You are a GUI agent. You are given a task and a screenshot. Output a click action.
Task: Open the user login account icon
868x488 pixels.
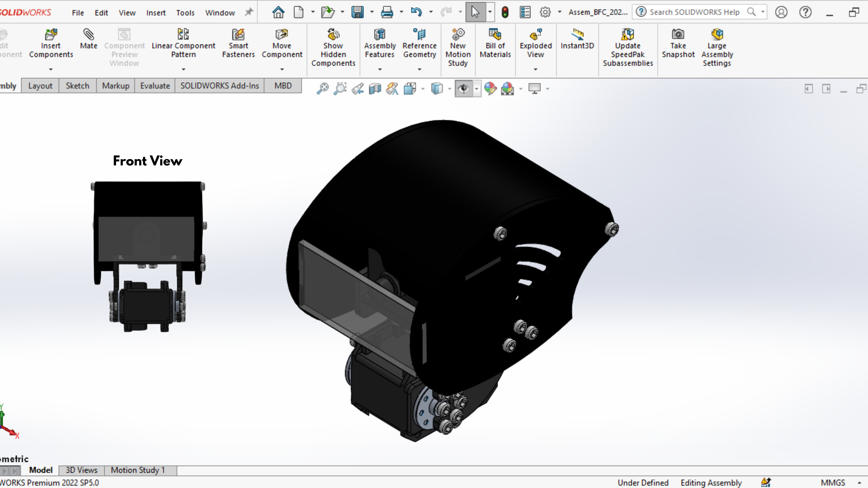pyautogui.click(x=781, y=12)
